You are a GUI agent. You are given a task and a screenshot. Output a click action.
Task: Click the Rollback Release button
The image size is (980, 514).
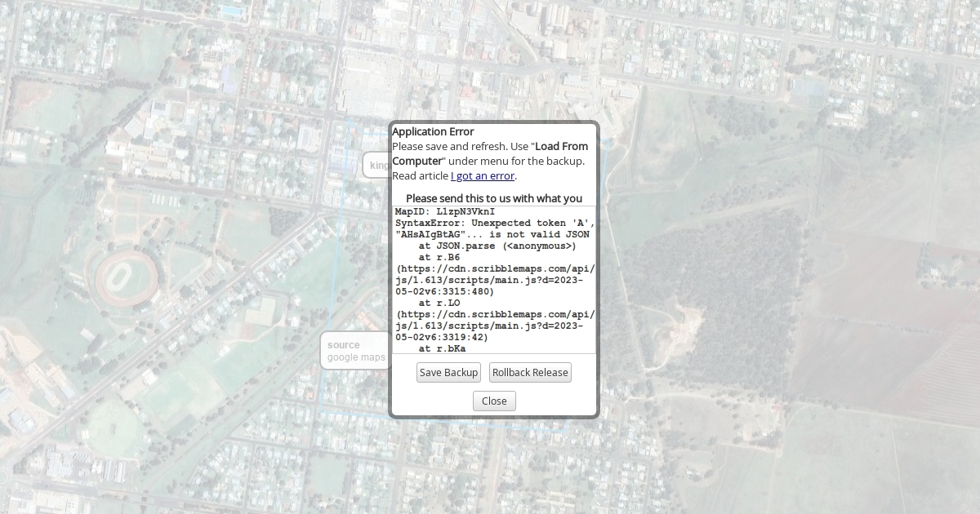pyautogui.click(x=530, y=373)
